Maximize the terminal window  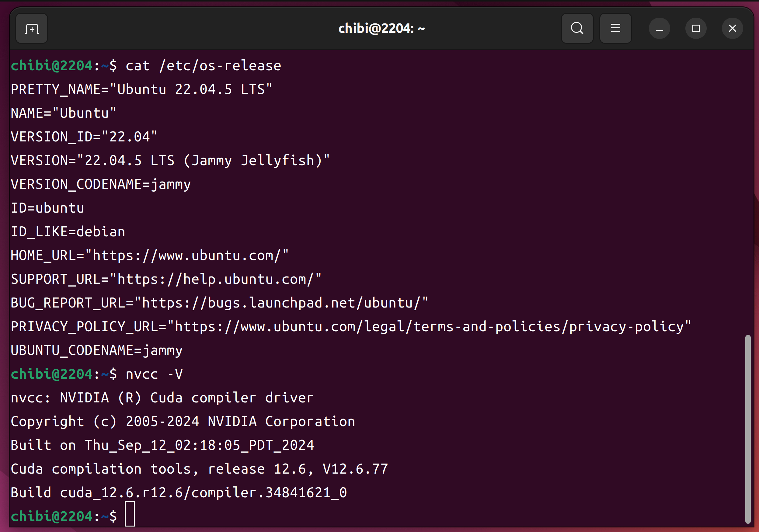[x=695, y=29]
